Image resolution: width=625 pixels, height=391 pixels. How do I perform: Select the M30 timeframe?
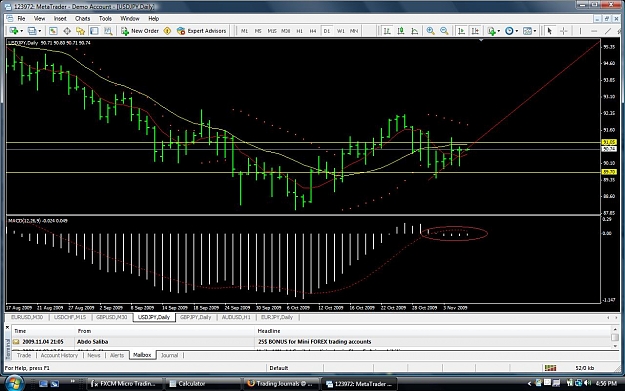pos(285,31)
